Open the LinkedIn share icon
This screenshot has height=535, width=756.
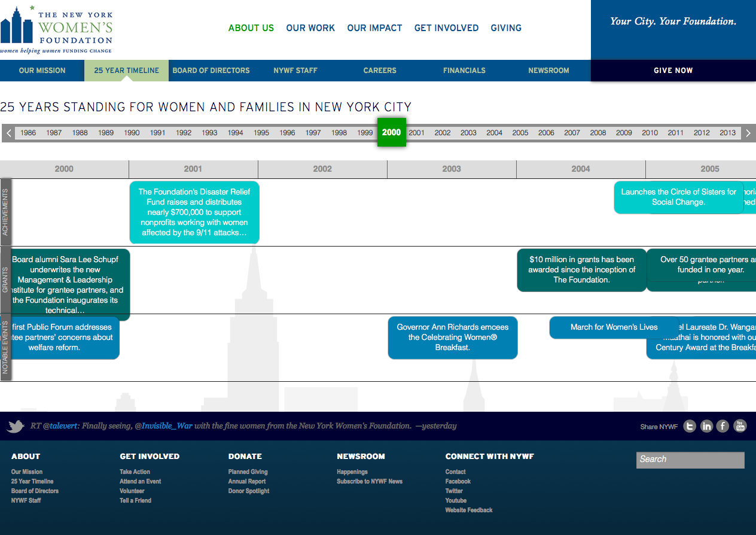[707, 426]
